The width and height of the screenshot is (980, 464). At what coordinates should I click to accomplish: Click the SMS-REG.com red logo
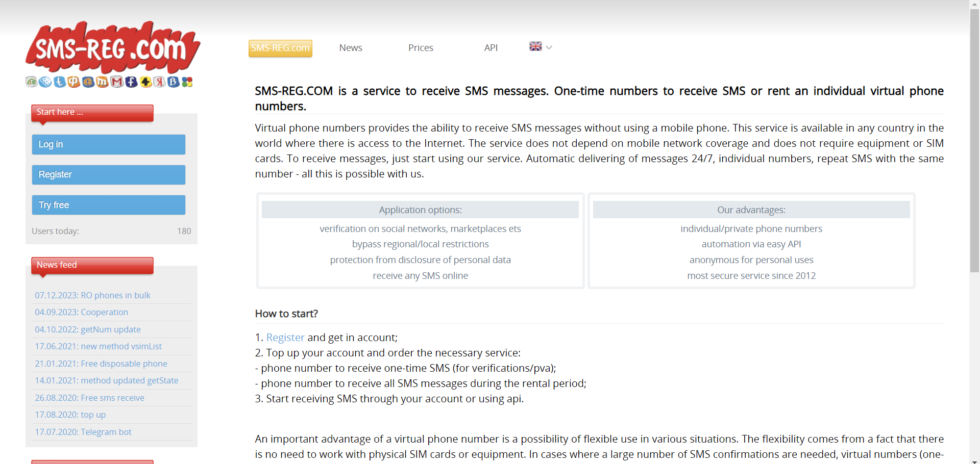112,47
